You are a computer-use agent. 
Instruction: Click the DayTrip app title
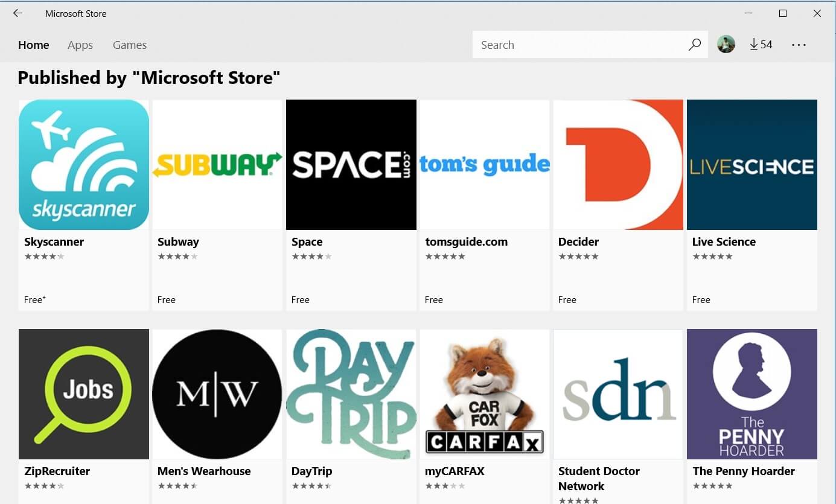point(311,471)
